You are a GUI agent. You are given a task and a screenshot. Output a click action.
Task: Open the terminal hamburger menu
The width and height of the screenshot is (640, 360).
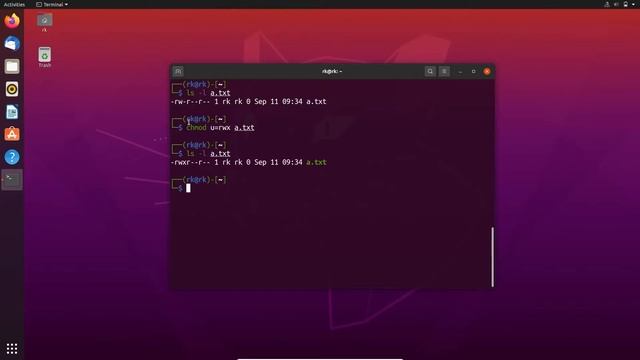444,71
